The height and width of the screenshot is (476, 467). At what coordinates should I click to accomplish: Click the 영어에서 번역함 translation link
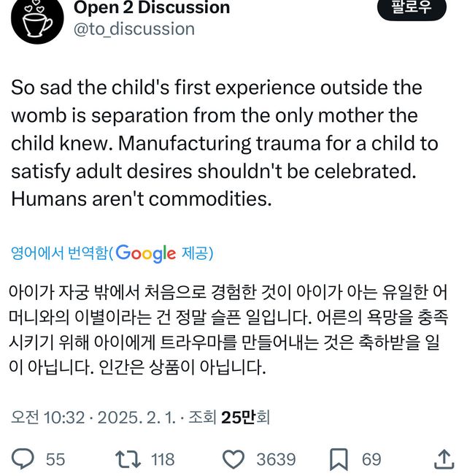tap(58, 253)
